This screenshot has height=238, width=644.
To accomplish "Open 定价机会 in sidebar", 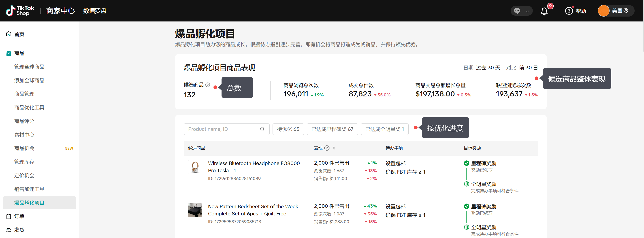I will click(24, 176).
